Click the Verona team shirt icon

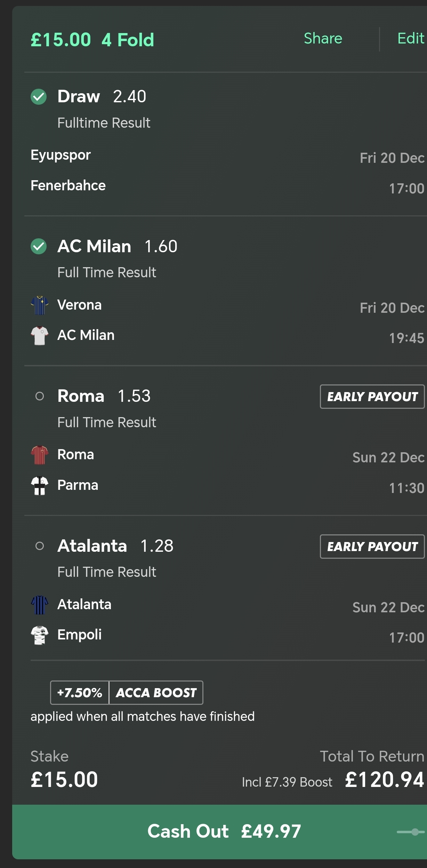tap(39, 305)
